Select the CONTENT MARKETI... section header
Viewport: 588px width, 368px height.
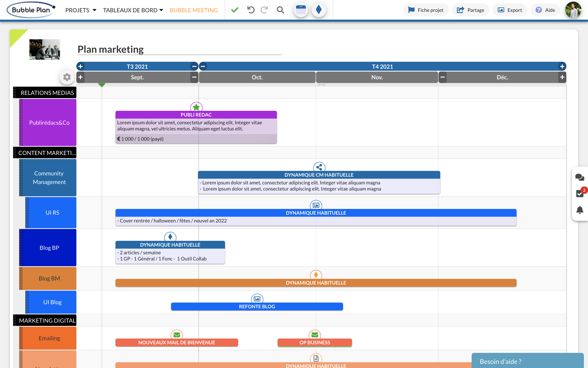[45, 153]
